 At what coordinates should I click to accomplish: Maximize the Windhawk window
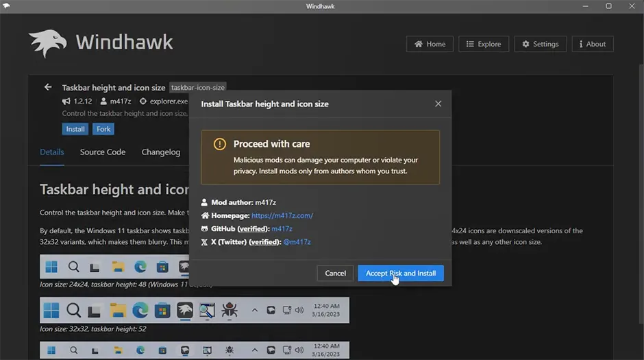pyautogui.click(x=608, y=6)
